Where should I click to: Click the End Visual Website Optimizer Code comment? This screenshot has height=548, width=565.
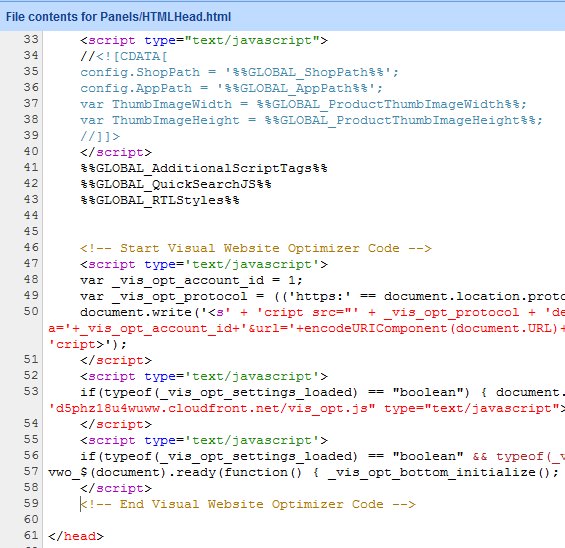(x=248, y=504)
